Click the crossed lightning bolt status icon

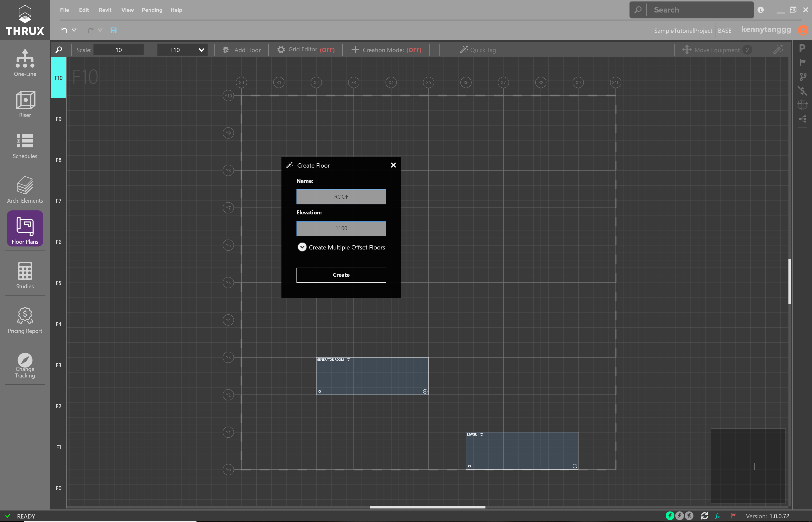pyautogui.click(x=689, y=515)
